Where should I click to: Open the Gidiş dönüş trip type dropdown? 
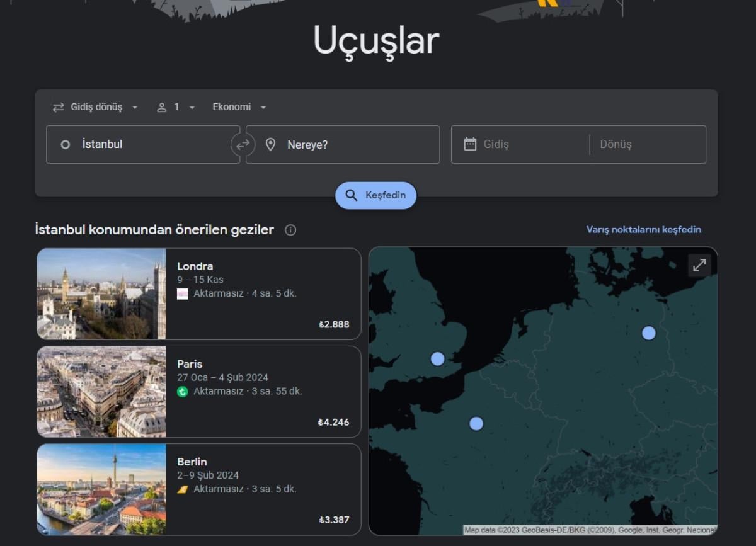click(x=96, y=107)
